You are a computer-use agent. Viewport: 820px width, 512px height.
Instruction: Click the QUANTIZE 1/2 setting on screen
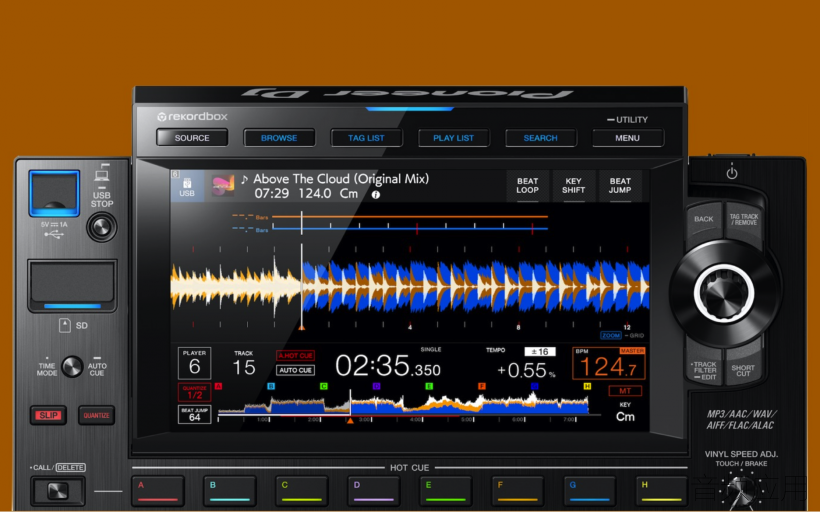tap(195, 392)
